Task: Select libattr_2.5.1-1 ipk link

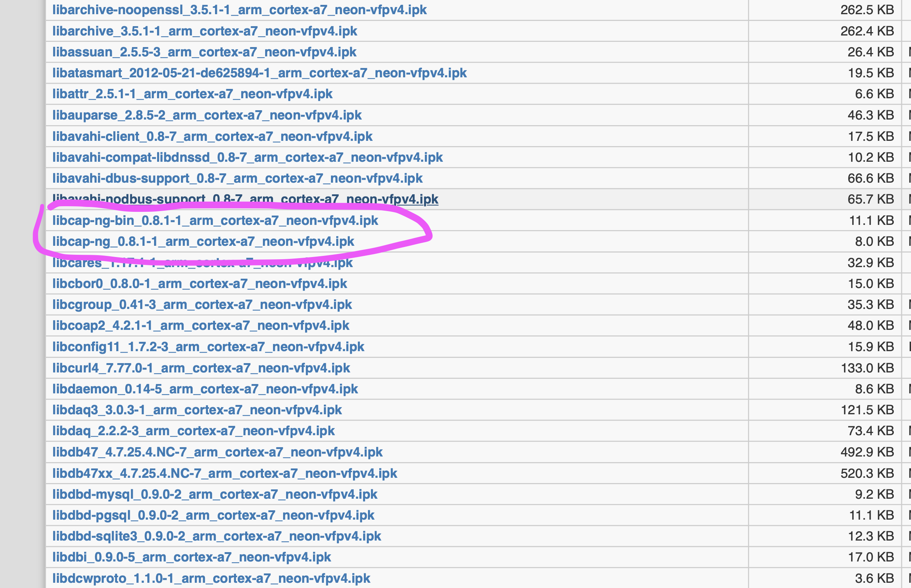Action: [x=192, y=94]
